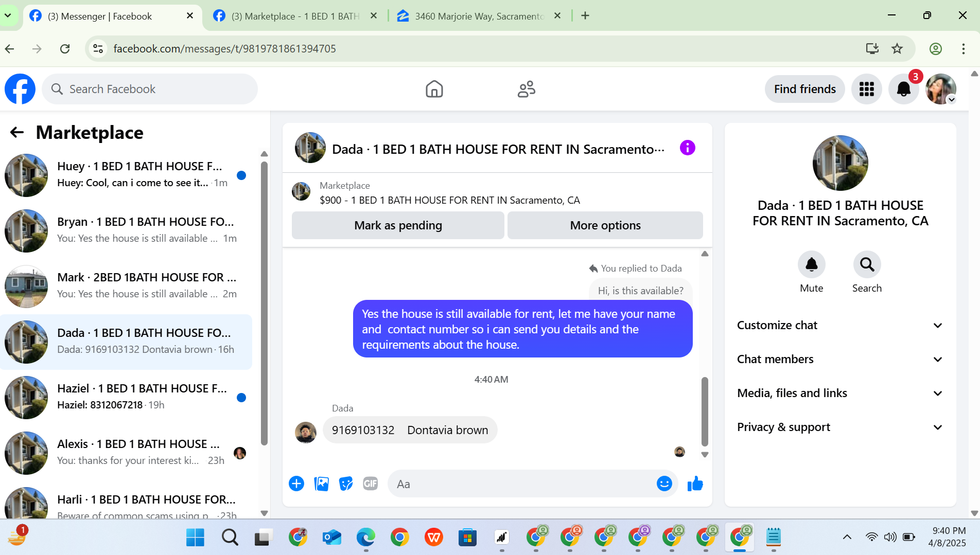Close the 3460 Marjorie Way tab
The image size is (980, 555).
557,16
